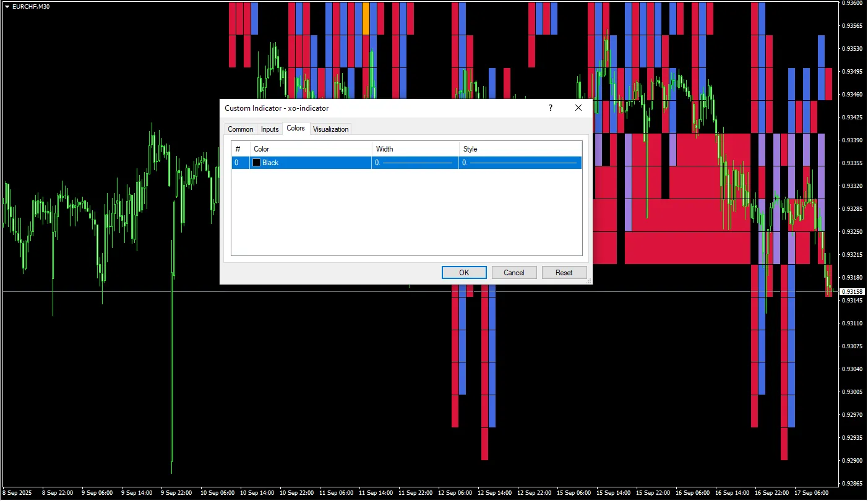
Task: Close the Custom Indicator dialog
Action: (x=578, y=108)
